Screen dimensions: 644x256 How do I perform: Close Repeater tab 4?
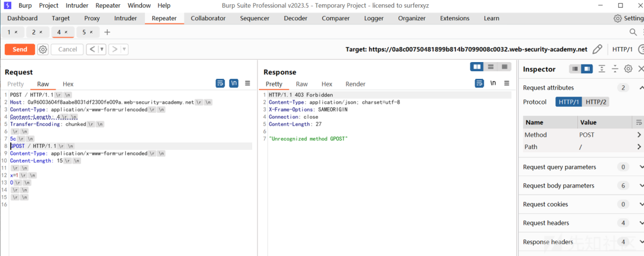coord(66,32)
